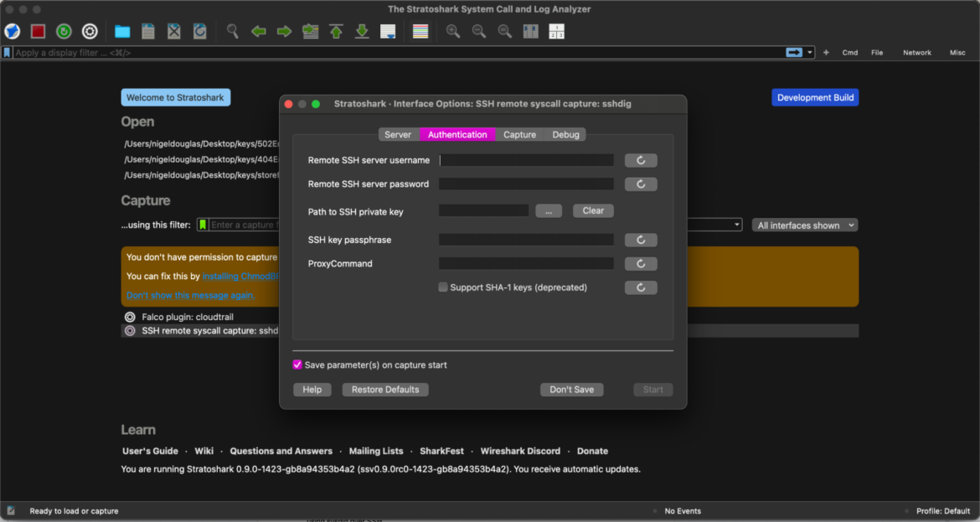Image resolution: width=980 pixels, height=522 pixels.
Task: Click the Network filter button
Action: tap(917, 53)
